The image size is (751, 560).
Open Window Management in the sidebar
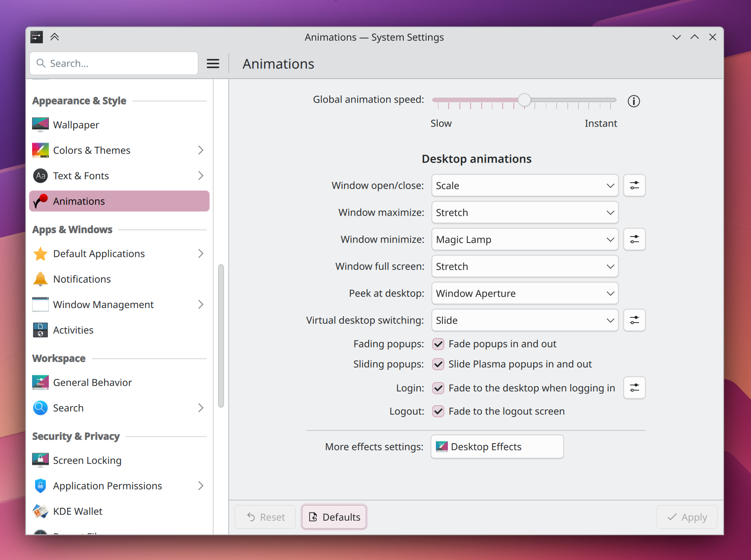coord(103,305)
